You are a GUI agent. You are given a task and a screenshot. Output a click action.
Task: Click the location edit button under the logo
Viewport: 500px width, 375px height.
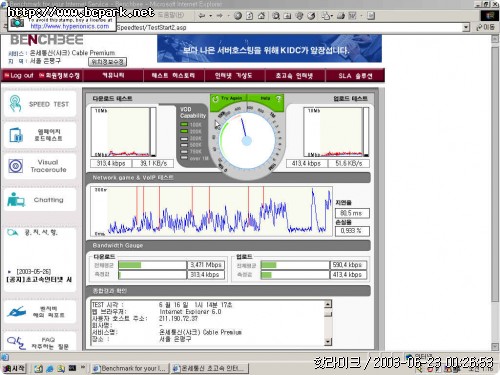[107, 62]
